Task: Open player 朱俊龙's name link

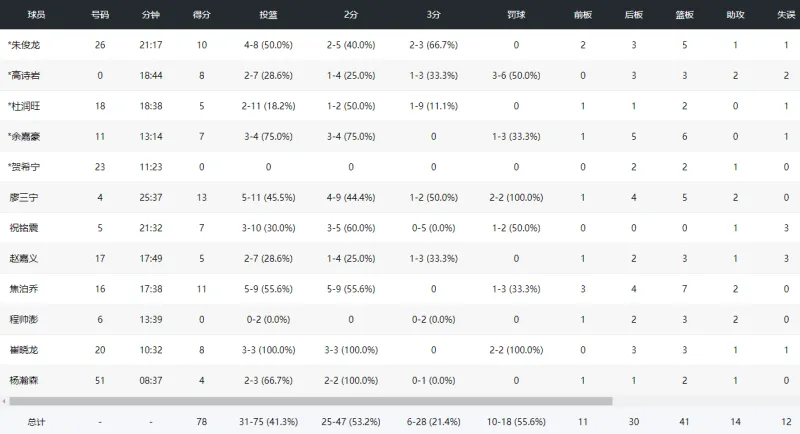Action: 26,46
